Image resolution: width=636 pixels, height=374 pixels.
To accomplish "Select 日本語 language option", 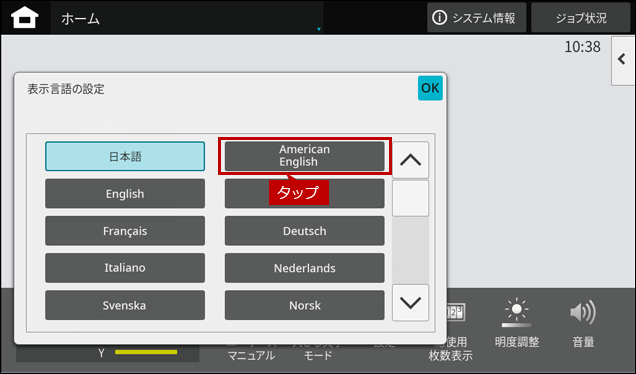I will (x=125, y=157).
